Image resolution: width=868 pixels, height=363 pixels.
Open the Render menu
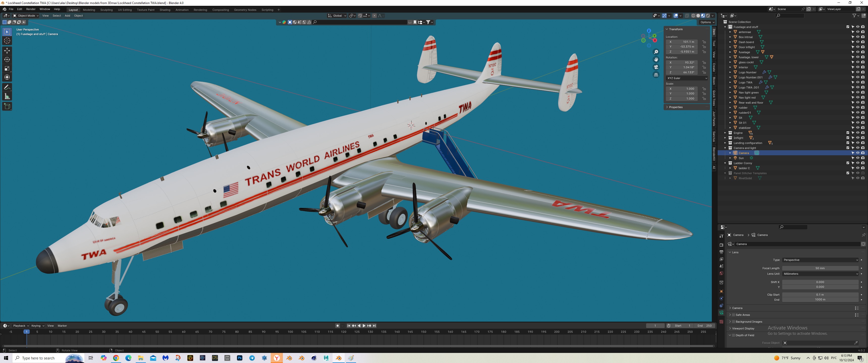pos(31,9)
